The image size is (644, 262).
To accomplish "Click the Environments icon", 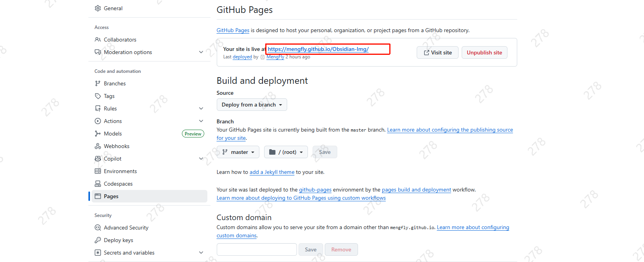I will 98,171.
